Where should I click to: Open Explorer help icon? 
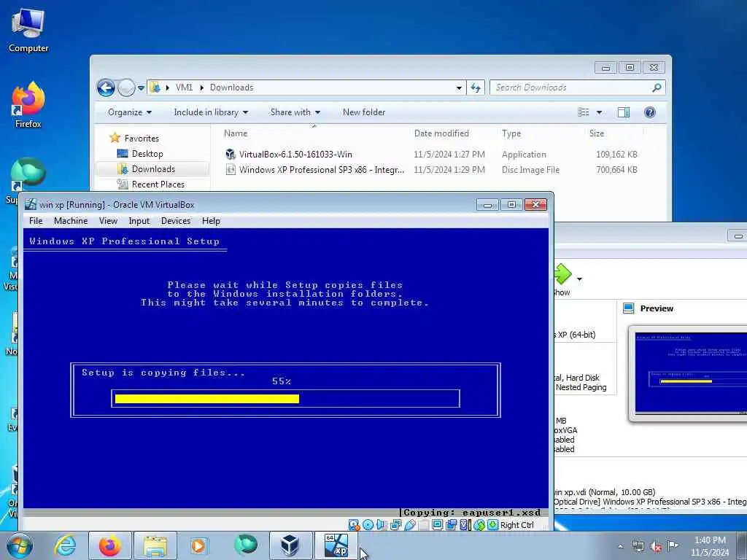pos(649,112)
